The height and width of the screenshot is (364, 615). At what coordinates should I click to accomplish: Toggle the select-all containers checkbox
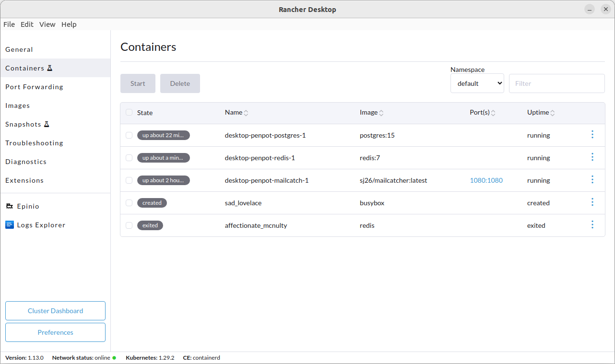pyautogui.click(x=129, y=113)
